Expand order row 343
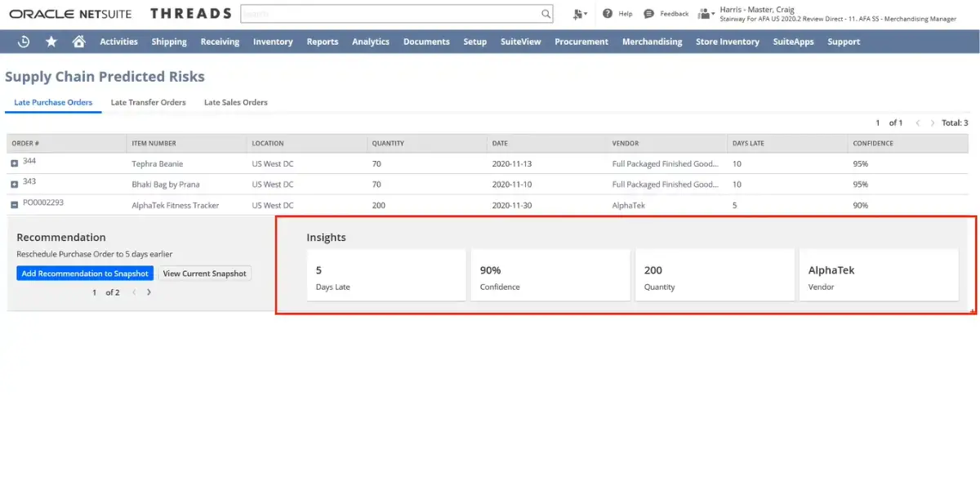This screenshot has width=980, height=490. pos(15,185)
